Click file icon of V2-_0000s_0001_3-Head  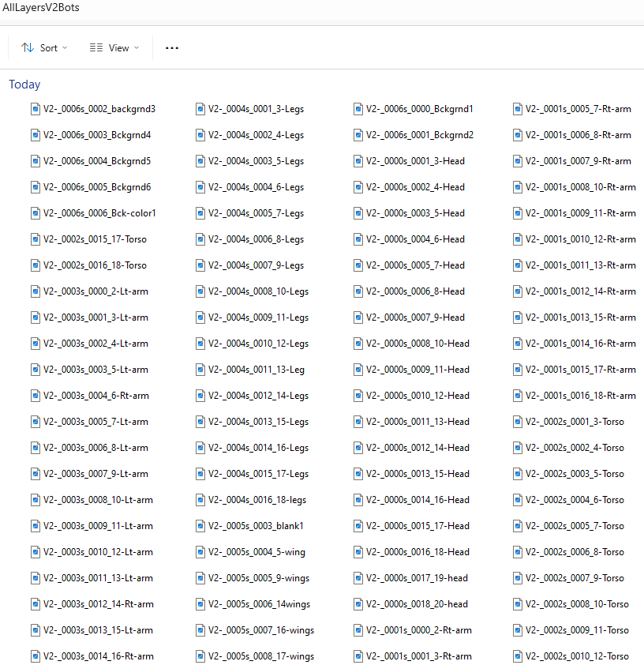click(358, 161)
